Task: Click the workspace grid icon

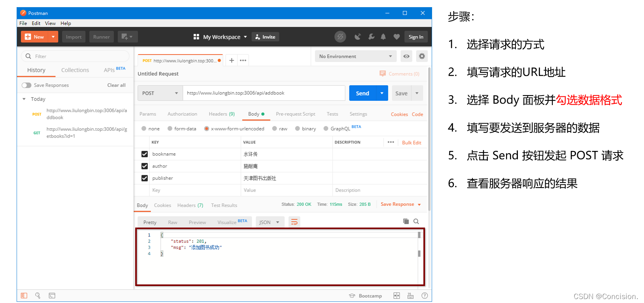Action: [x=196, y=37]
